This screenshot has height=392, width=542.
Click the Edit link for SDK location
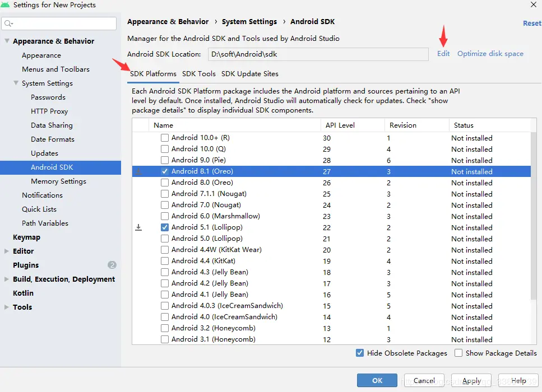click(x=443, y=54)
